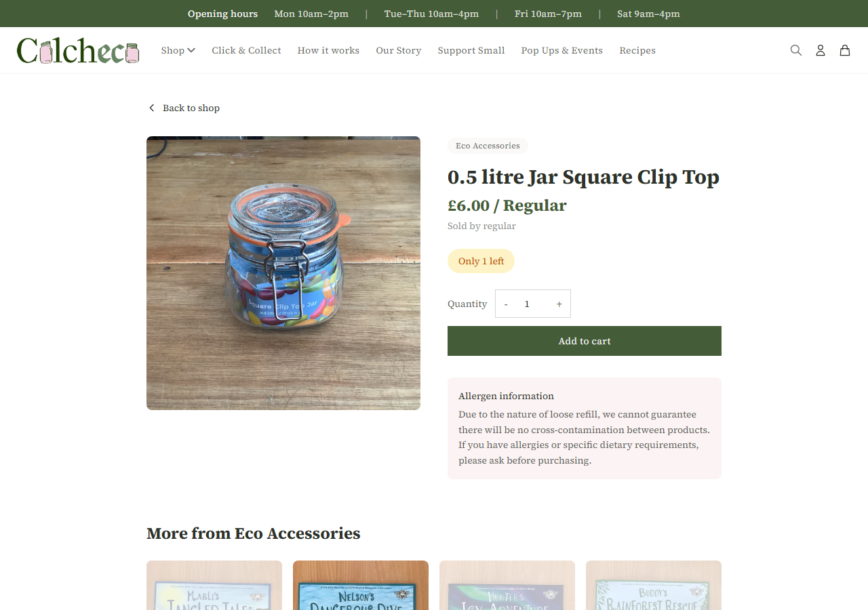Screen dimensions: 868x610
Task: Open Buddy's Rainforest Rescue product thumbnail
Action: tap(654, 586)
